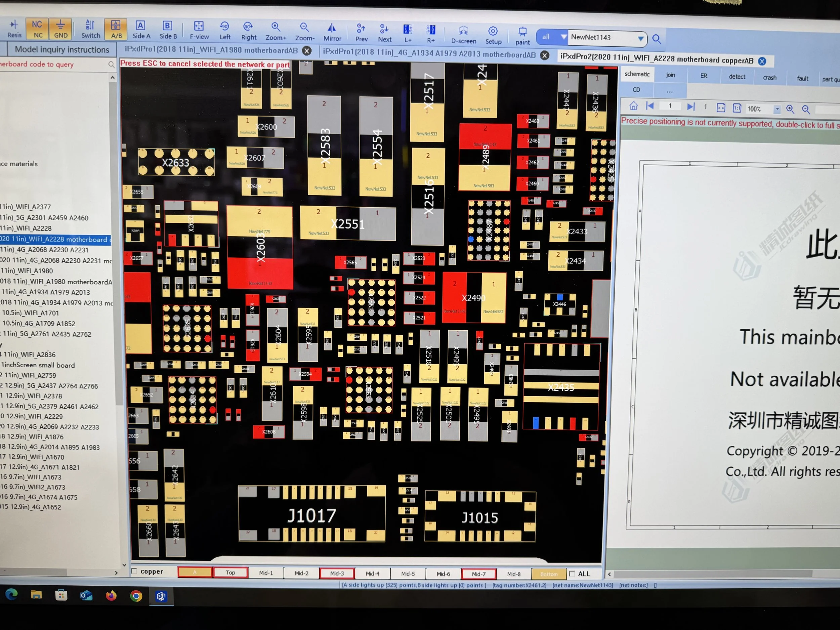Select the GND tool in the toolbar
Viewport: 840px width, 630px height.
tap(61, 29)
